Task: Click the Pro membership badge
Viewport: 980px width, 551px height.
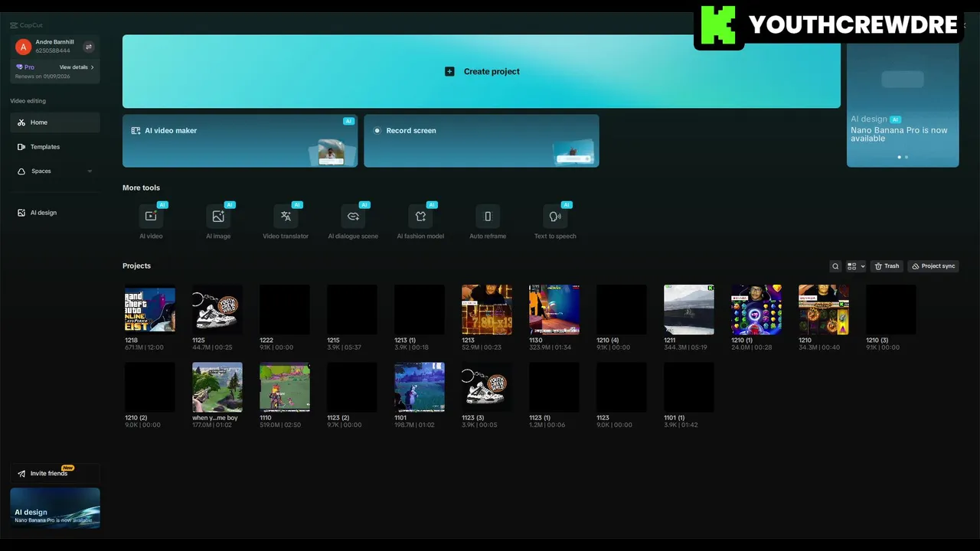Action: pyautogui.click(x=25, y=67)
